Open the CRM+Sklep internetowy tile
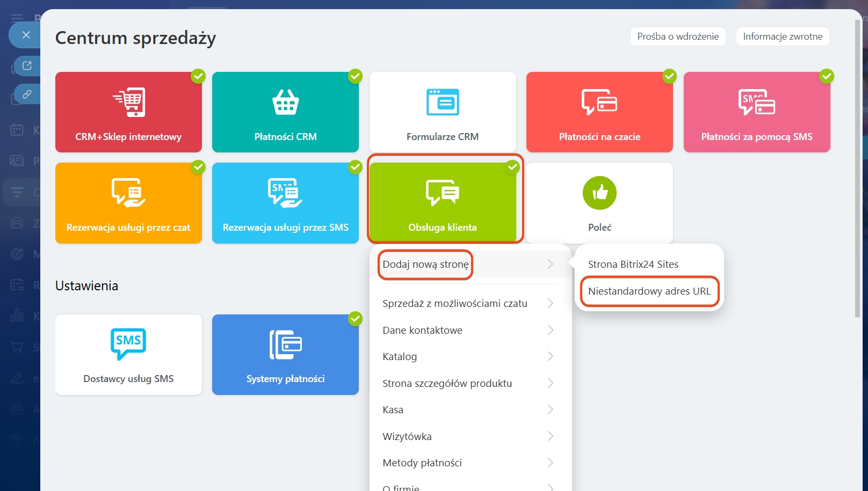 tap(128, 112)
